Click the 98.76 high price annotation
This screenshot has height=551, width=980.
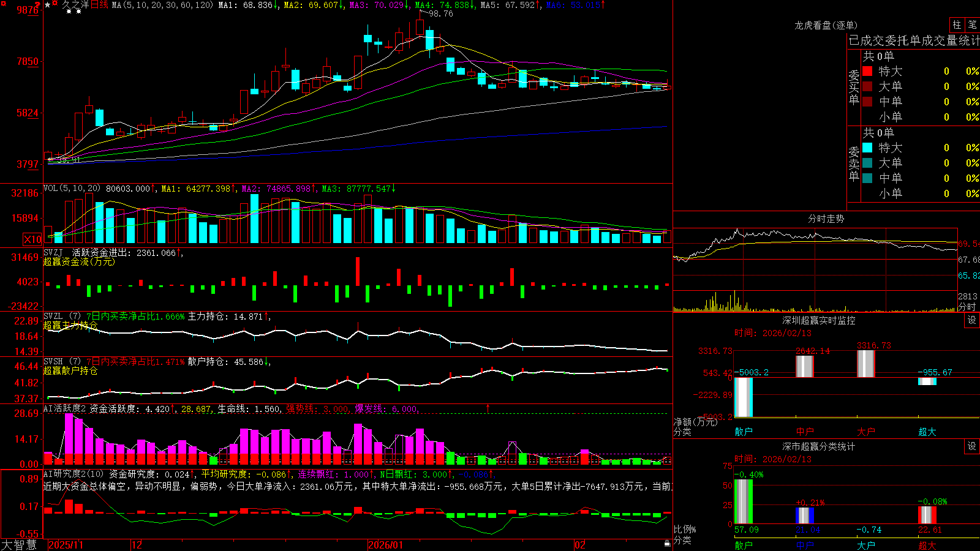click(440, 13)
